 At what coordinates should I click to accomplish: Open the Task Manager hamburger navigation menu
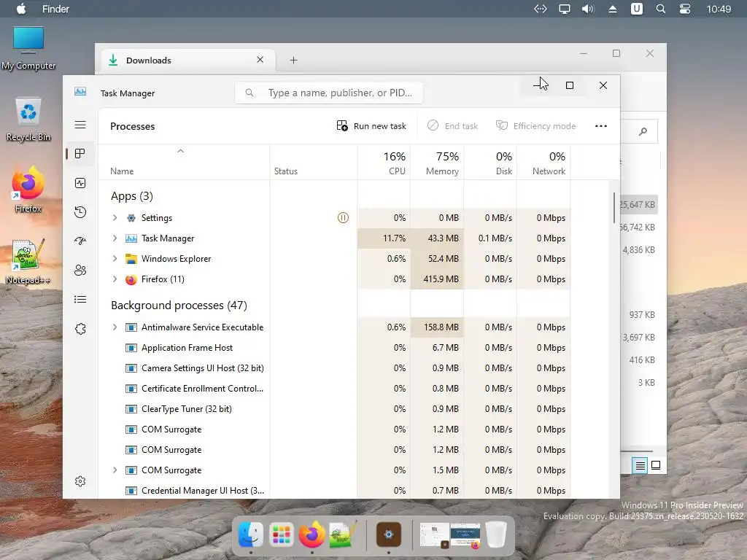[80, 125]
